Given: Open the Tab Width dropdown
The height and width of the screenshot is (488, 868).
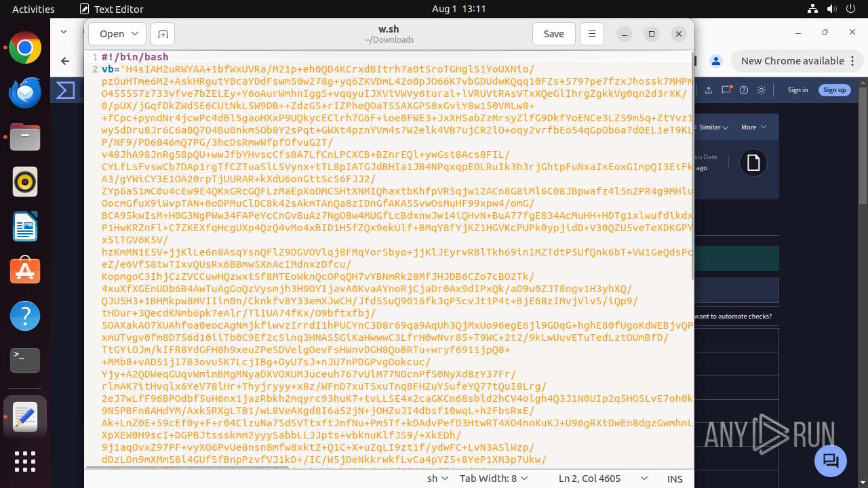Looking at the screenshot, I should coord(494,479).
